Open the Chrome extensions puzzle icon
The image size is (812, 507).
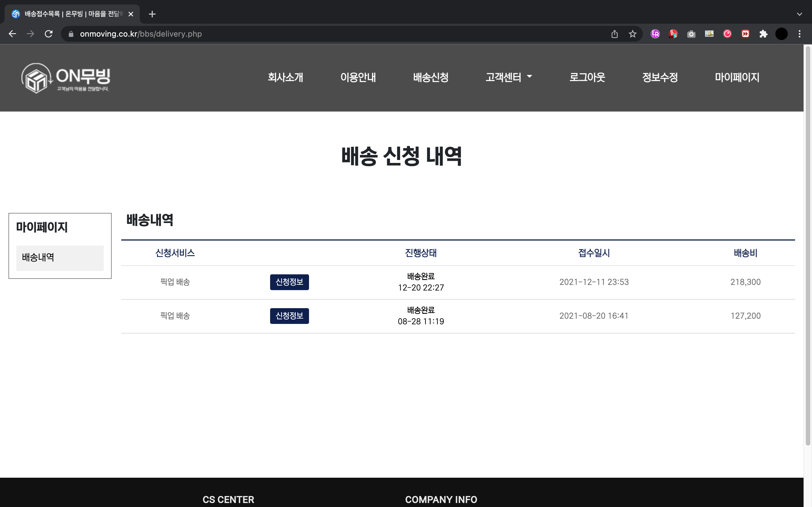(763, 34)
